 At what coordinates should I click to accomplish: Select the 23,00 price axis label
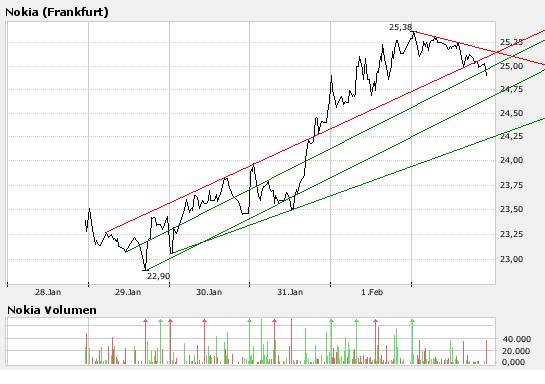pyautogui.click(x=511, y=259)
